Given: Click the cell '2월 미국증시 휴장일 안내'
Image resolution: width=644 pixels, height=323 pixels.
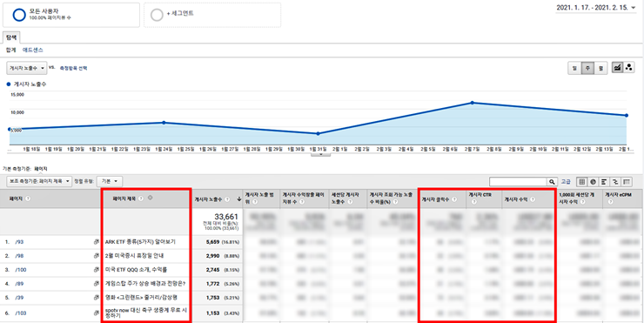Looking at the screenshot, I should 134,256.
